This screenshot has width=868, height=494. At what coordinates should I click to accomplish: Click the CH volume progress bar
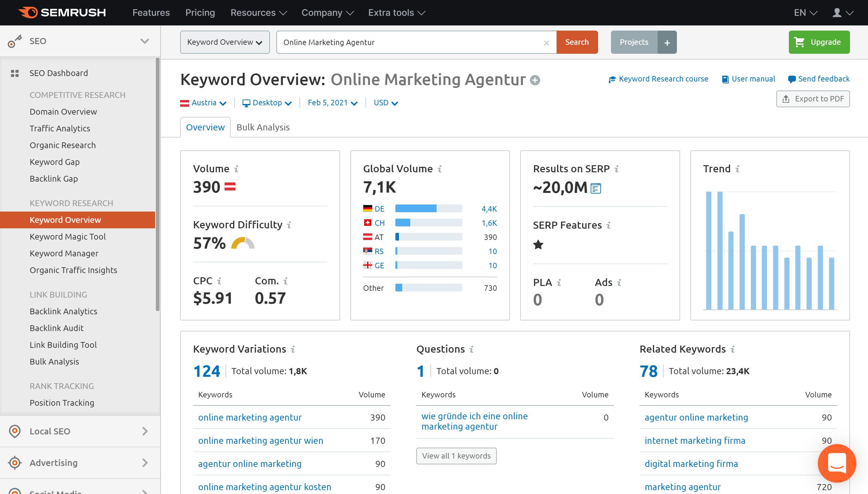point(429,223)
